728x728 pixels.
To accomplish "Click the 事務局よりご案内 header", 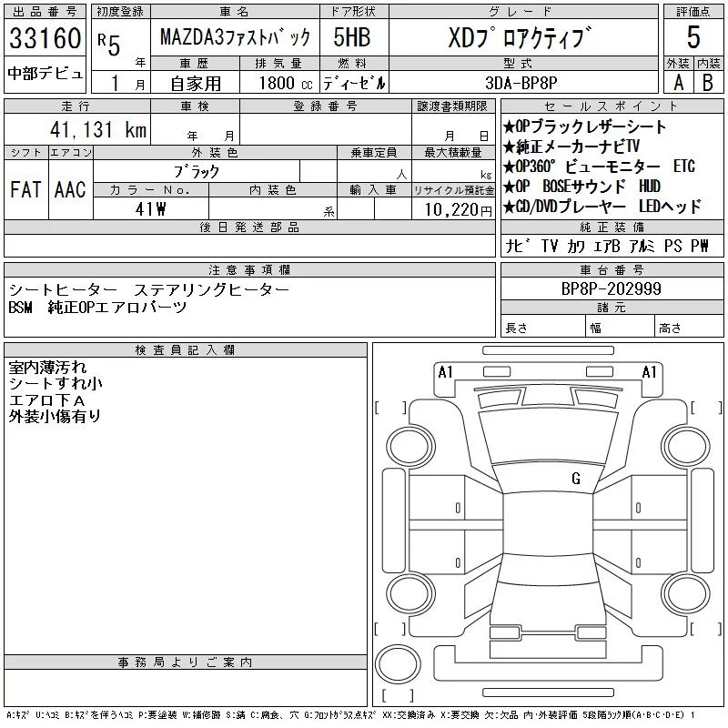I will [x=186, y=662].
